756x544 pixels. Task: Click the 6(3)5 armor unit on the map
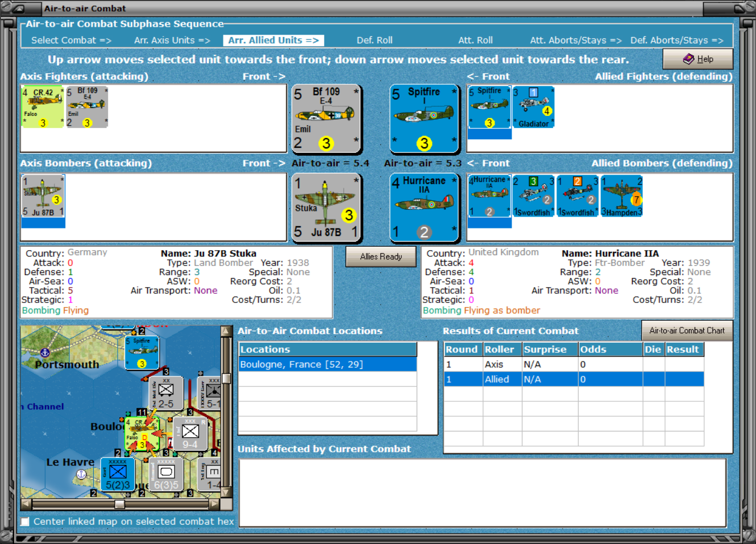click(x=166, y=474)
